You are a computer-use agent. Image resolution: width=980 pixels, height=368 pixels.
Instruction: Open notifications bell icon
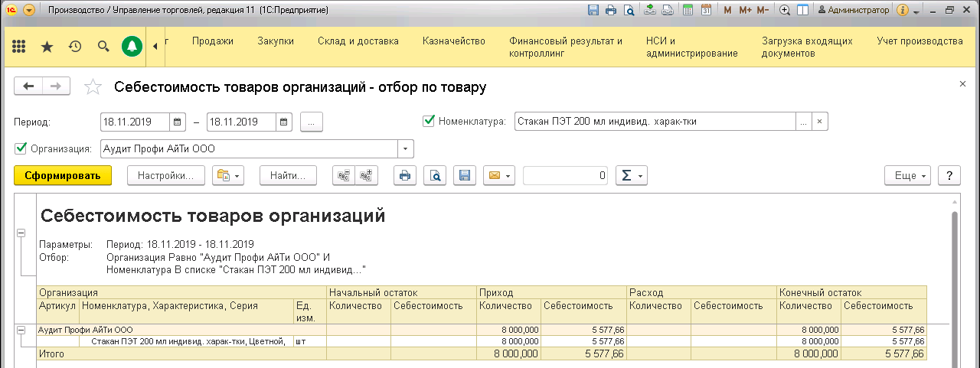click(x=132, y=47)
